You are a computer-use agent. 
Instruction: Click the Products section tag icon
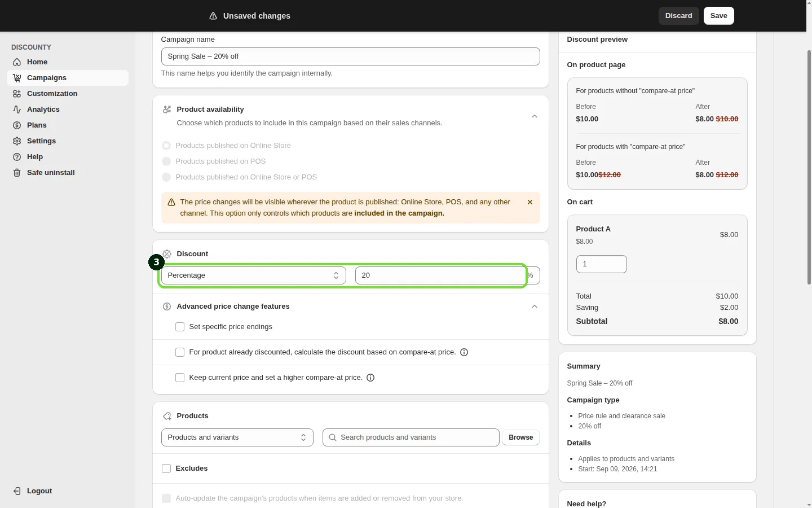[167, 416]
